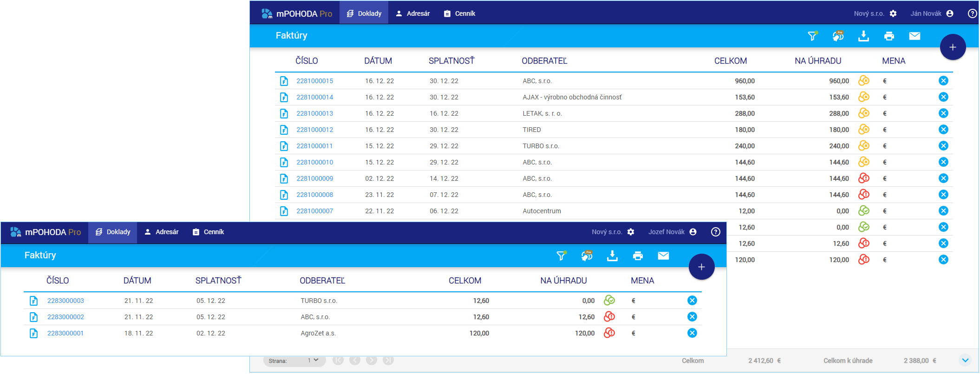
Task: Select TIRED customer cell
Action: tap(532, 130)
